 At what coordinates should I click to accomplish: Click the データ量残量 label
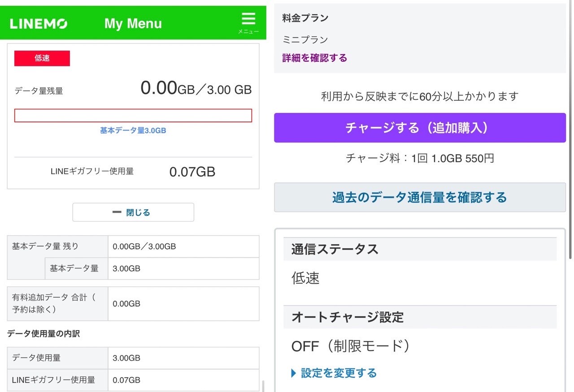[39, 91]
